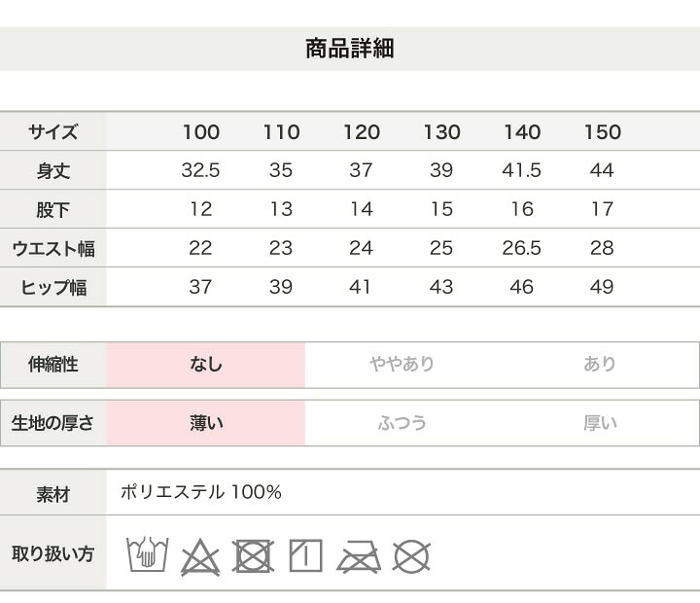Click the 取り扱い方 care label
700x603 pixels.
click(53, 553)
